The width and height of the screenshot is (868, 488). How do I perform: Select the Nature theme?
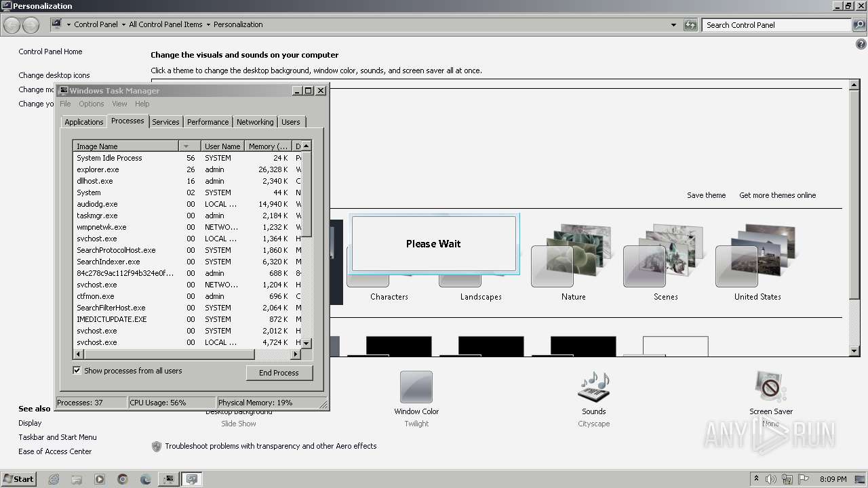tap(573, 263)
